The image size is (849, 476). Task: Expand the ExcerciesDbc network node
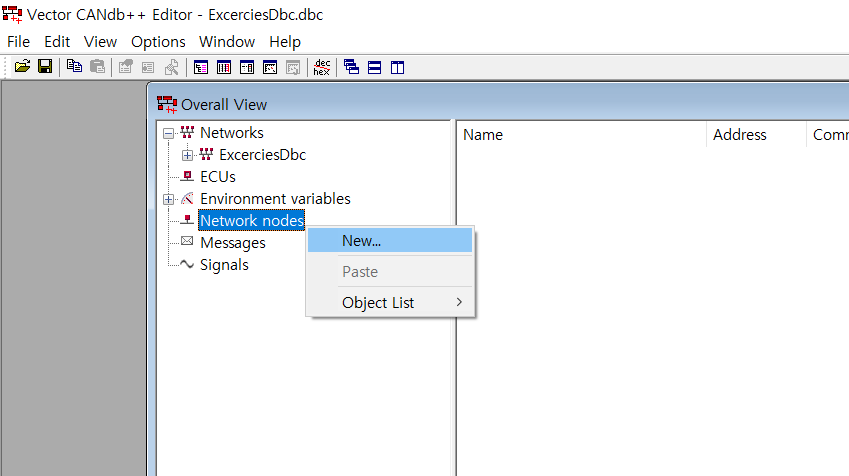click(187, 155)
